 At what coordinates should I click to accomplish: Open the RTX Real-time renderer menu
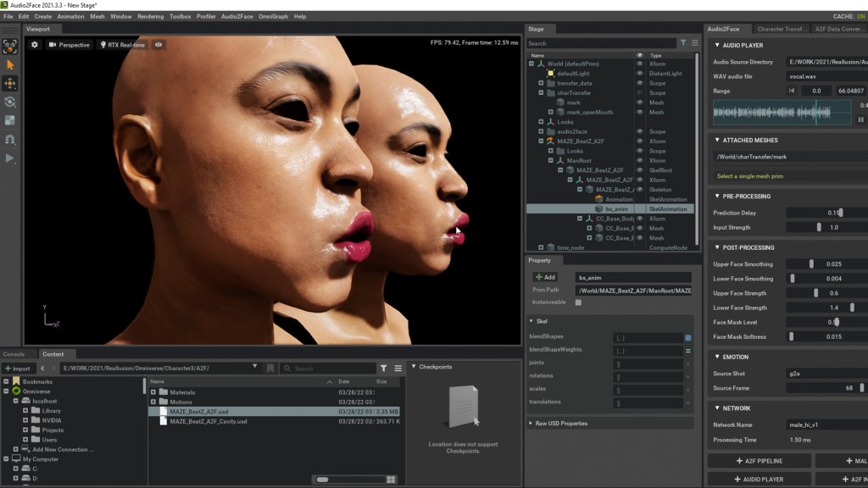[122, 45]
